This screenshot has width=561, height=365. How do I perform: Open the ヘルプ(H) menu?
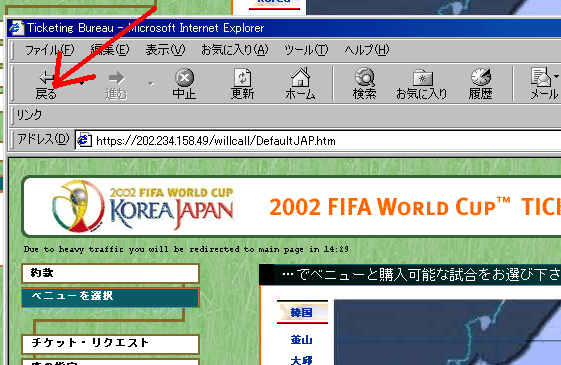tap(367, 50)
